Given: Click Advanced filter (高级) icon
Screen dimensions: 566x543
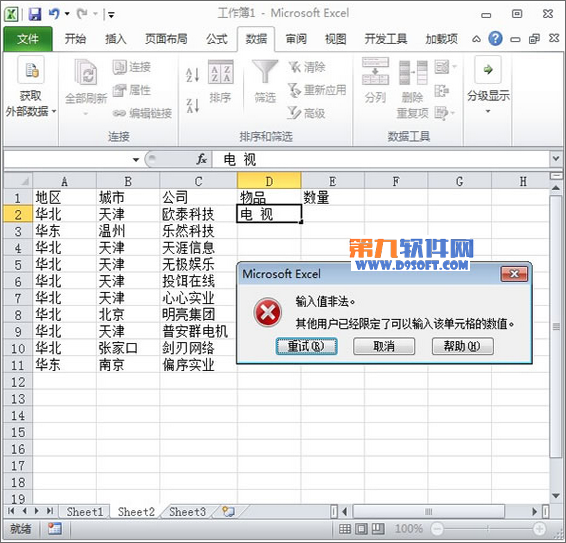Looking at the screenshot, I should 295,113.
